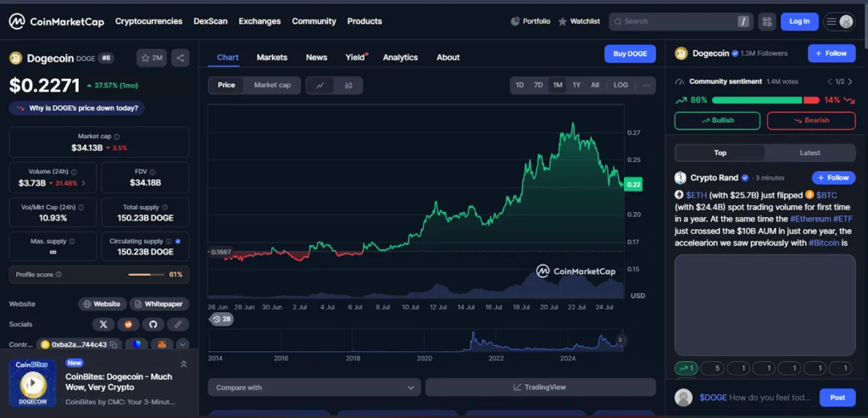Click Profile score info icon
Viewport: 868px width, 418px height.
(58, 275)
